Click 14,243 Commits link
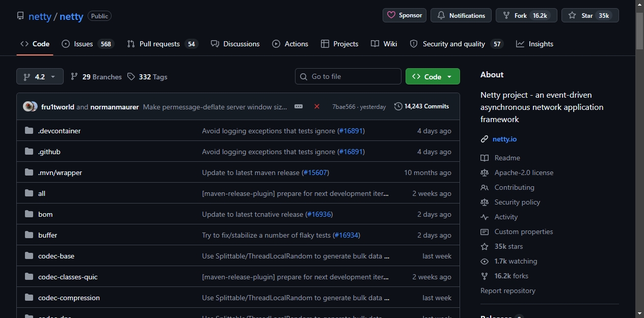 click(421, 106)
